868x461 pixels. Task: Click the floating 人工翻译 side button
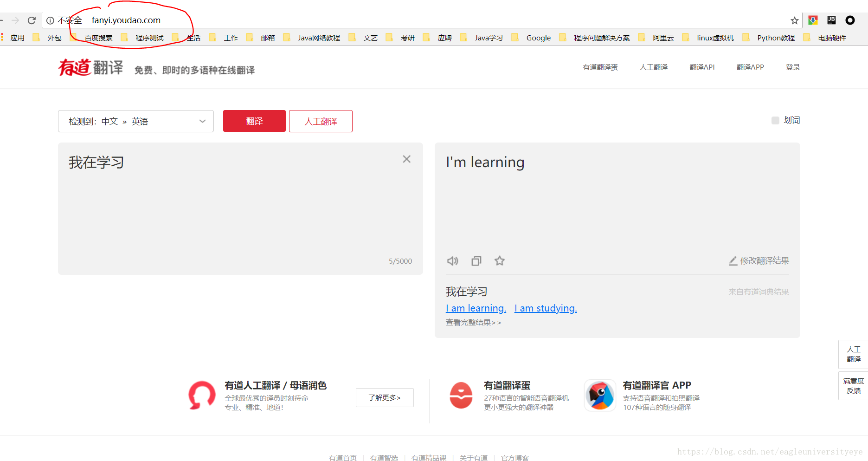tap(854, 354)
